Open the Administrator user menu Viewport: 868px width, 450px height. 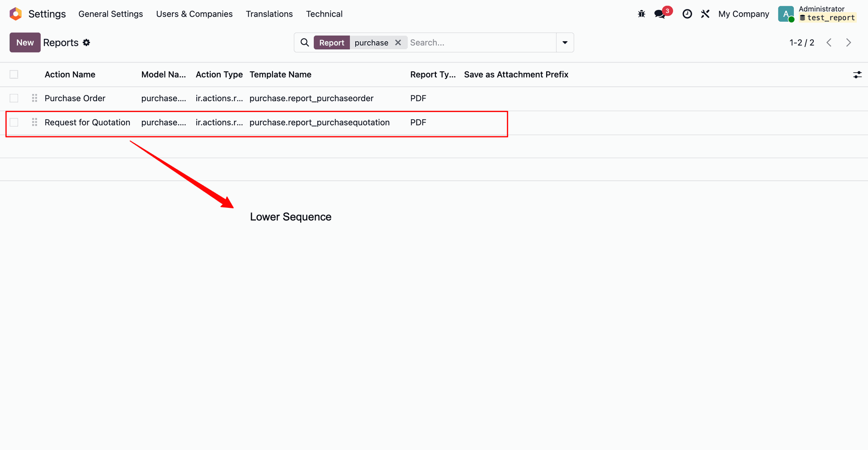[x=817, y=14]
